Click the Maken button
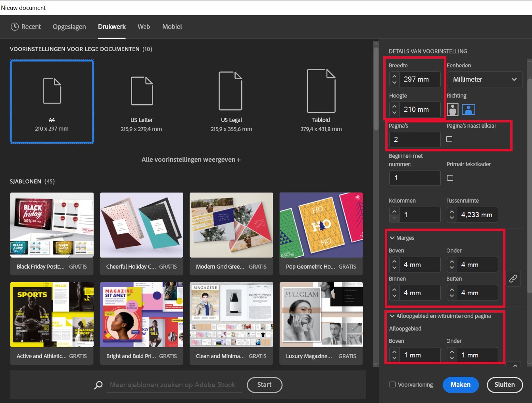This screenshot has width=532, height=403. [460, 384]
